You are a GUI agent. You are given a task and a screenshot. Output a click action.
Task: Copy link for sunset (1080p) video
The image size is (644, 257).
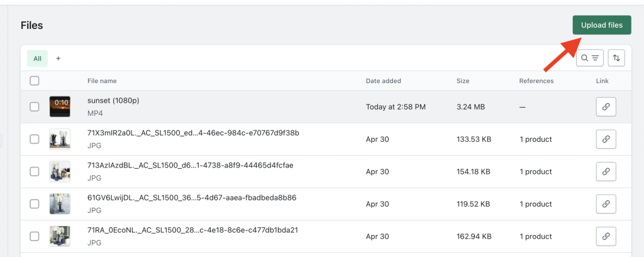pos(606,107)
